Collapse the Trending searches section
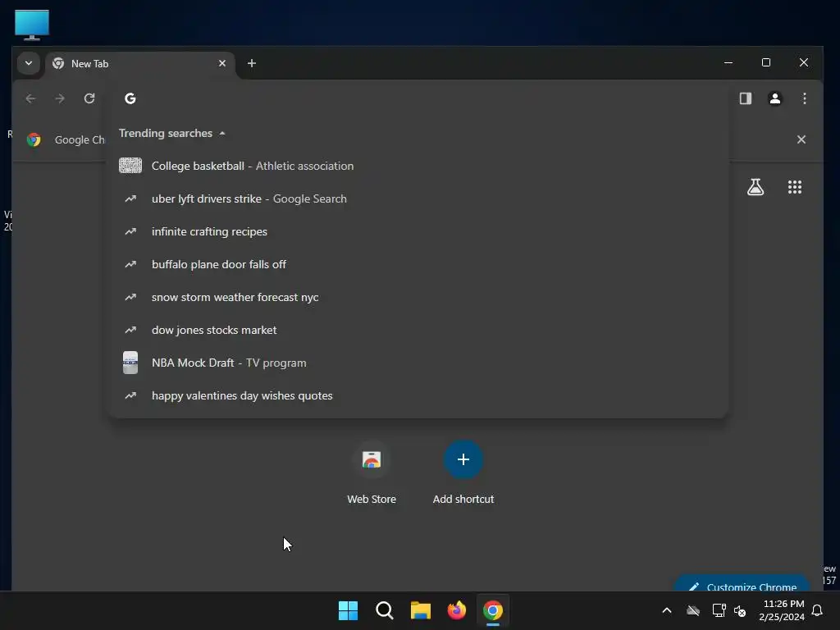840x630 pixels. click(171, 133)
